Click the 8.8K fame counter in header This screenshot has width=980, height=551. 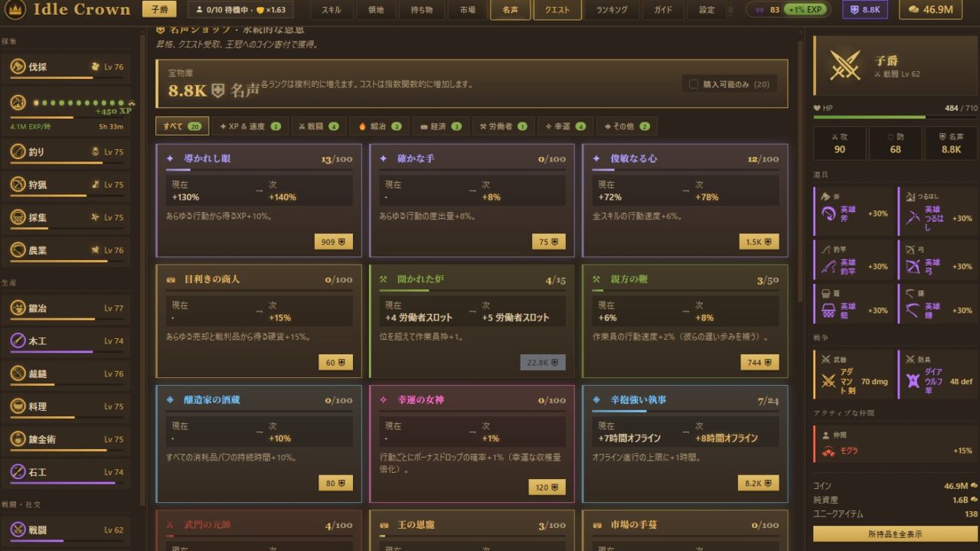coord(865,10)
